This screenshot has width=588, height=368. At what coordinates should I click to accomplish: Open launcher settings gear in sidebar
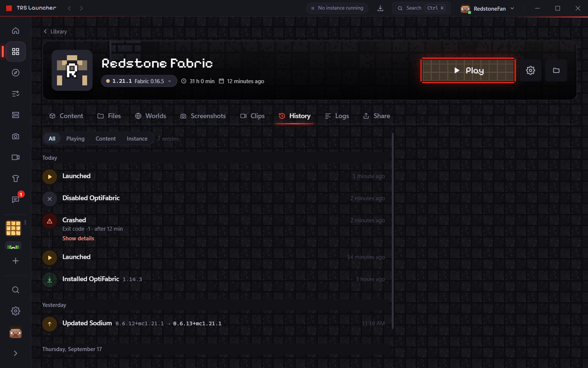click(15, 311)
